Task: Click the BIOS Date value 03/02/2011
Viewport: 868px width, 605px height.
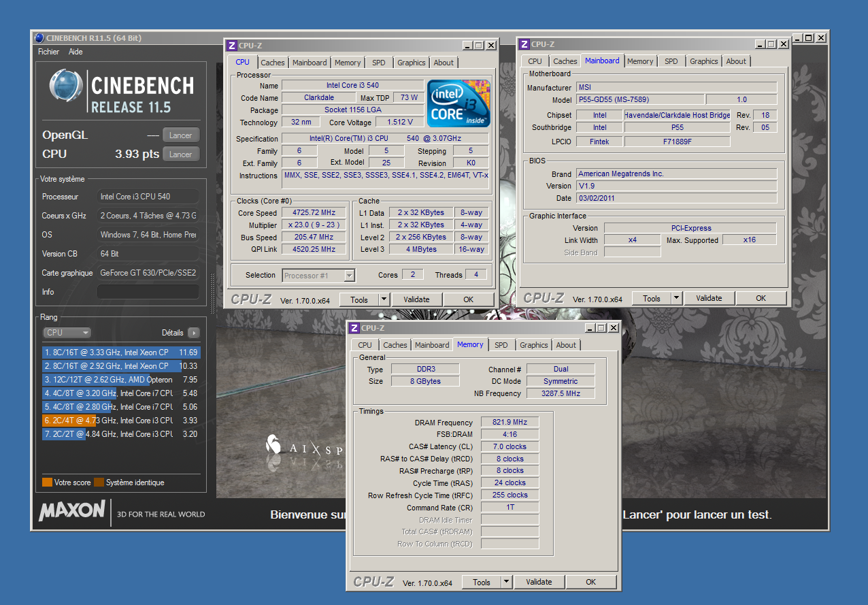Action: tap(676, 198)
